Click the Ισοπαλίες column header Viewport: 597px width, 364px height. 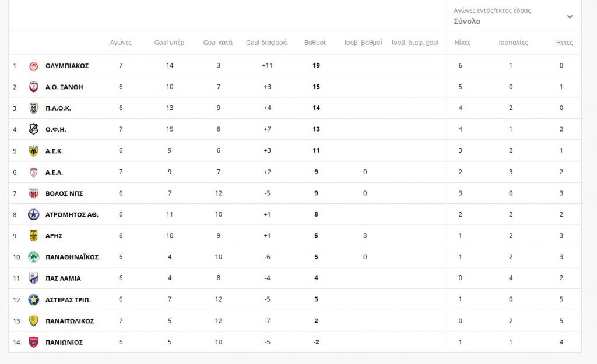[513, 43]
